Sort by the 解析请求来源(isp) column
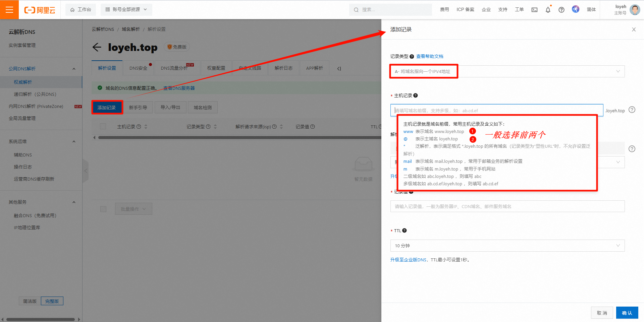Image resolution: width=644 pixels, height=322 pixels. click(x=281, y=127)
